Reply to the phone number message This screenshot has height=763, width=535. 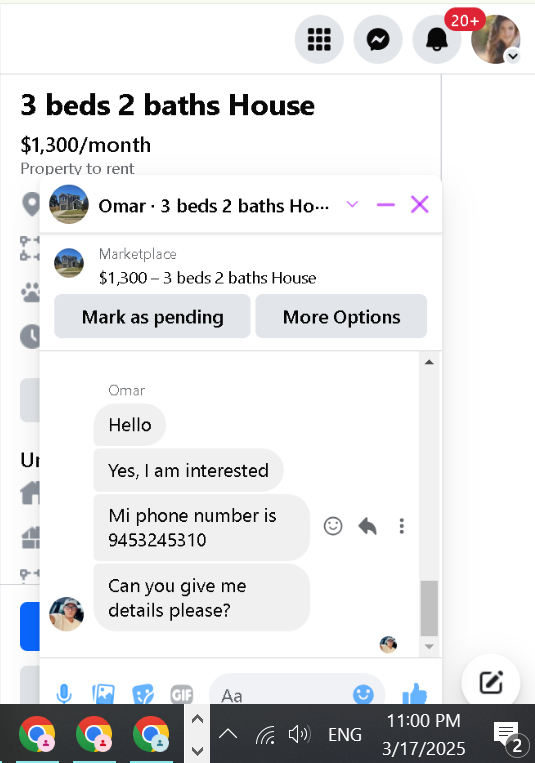(368, 526)
